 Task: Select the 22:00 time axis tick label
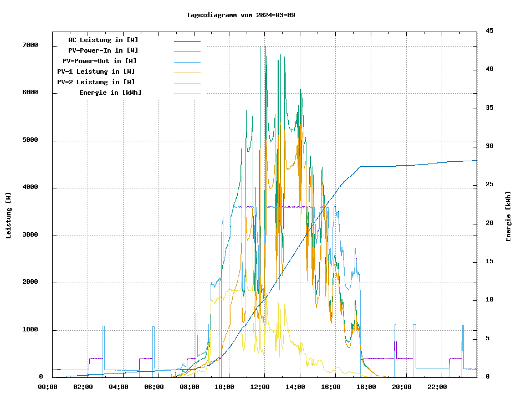437,387
